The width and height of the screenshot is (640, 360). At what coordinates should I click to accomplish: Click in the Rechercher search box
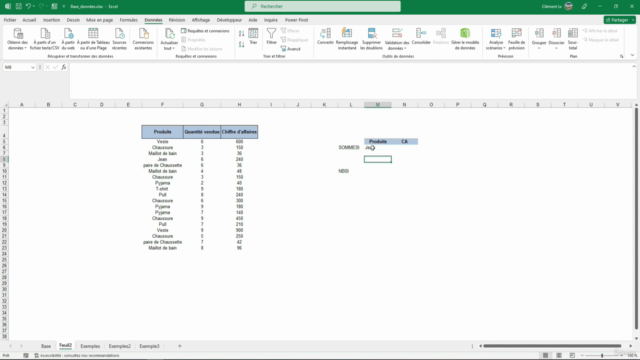322,6
